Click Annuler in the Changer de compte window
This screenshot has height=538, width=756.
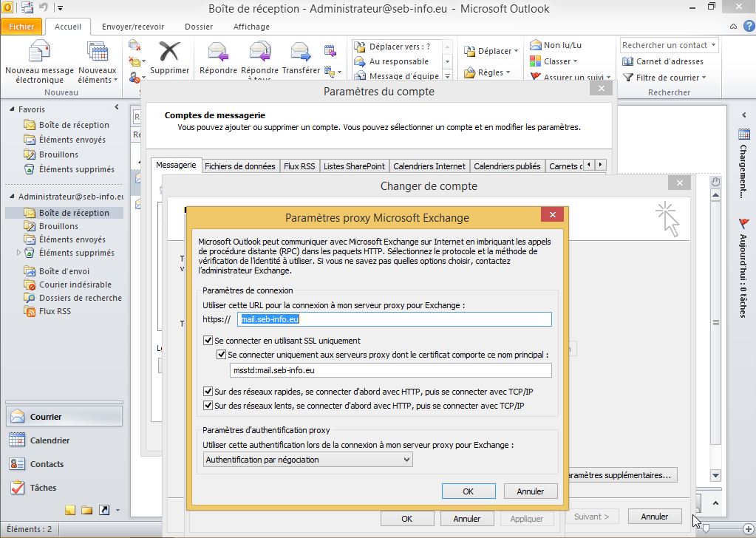coord(654,517)
